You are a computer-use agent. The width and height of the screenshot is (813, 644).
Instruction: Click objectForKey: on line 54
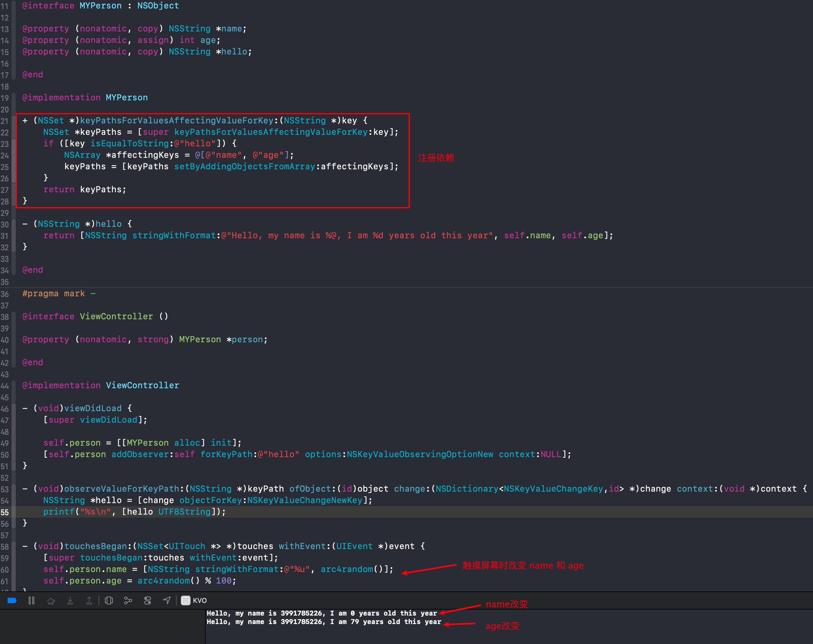[x=213, y=500]
